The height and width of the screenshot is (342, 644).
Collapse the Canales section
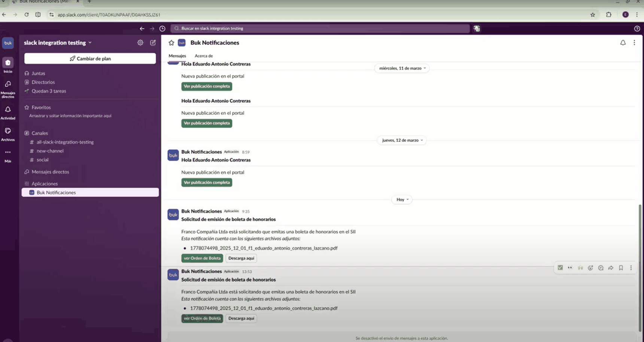[x=40, y=133]
